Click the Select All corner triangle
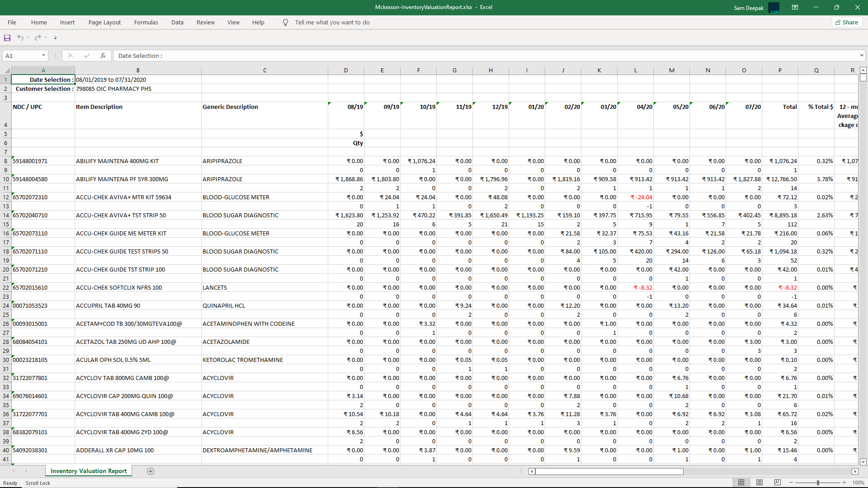The width and height of the screenshot is (868, 488). 6,70
